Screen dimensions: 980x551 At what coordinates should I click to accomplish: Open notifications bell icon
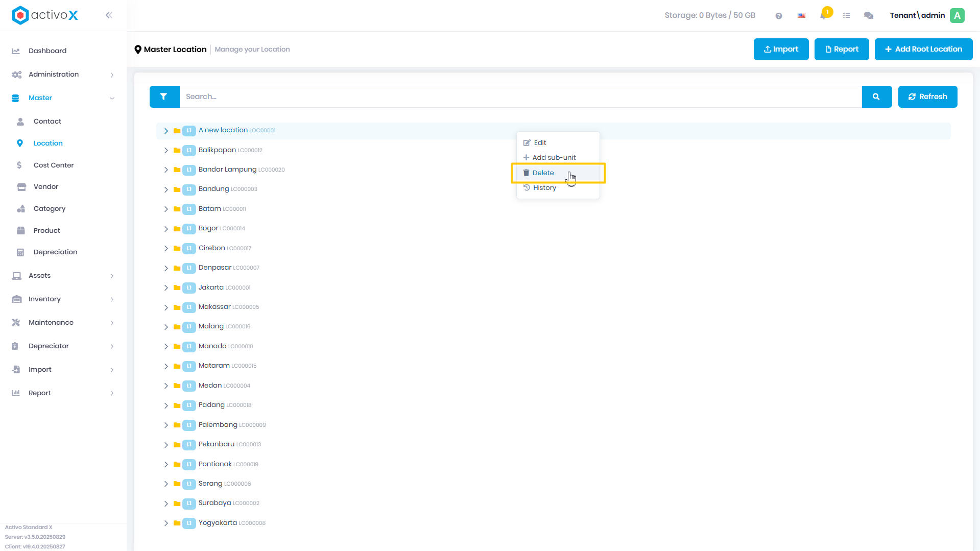[823, 15]
